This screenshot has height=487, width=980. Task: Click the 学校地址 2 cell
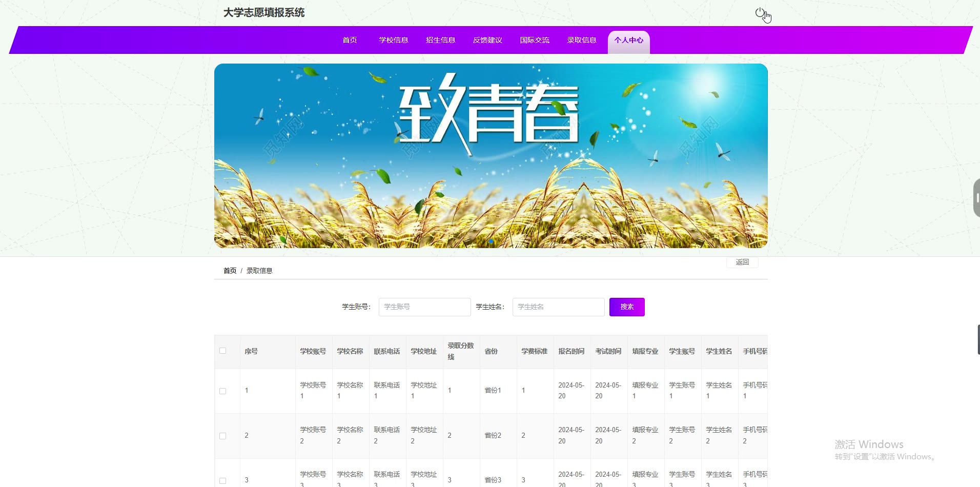[x=424, y=436]
